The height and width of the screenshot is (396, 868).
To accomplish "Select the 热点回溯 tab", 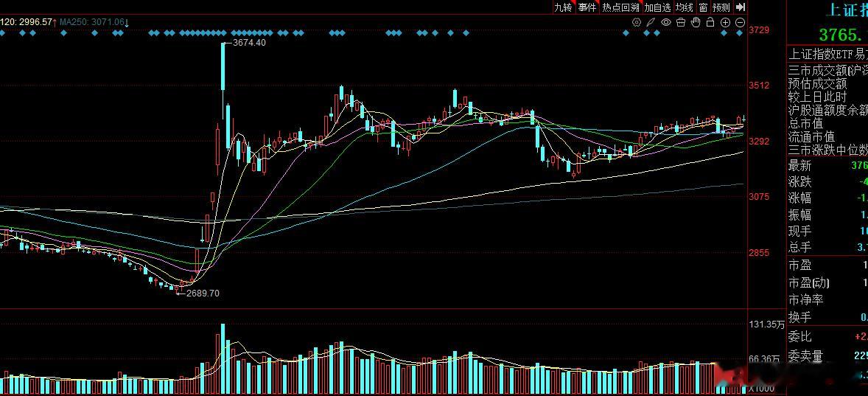I will [620, 7].
